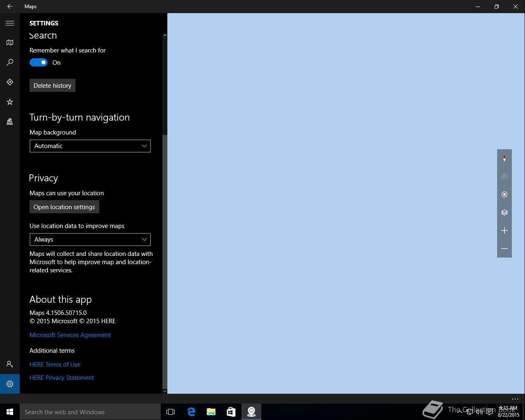Open the Microsoft Services Agreement link
Image resolution: width=525 pixels, height=420 pixels.
tap(70, 335)
